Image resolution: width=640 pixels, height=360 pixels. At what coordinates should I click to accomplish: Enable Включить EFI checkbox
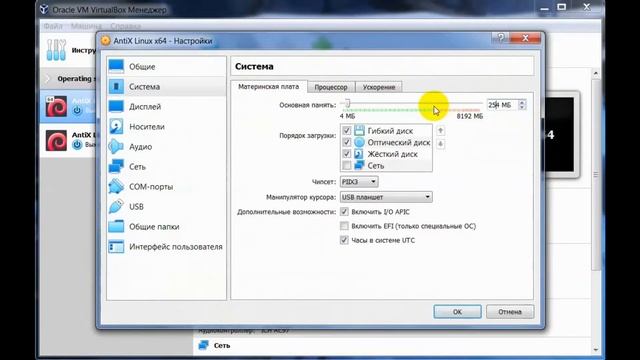coord(344,226)
